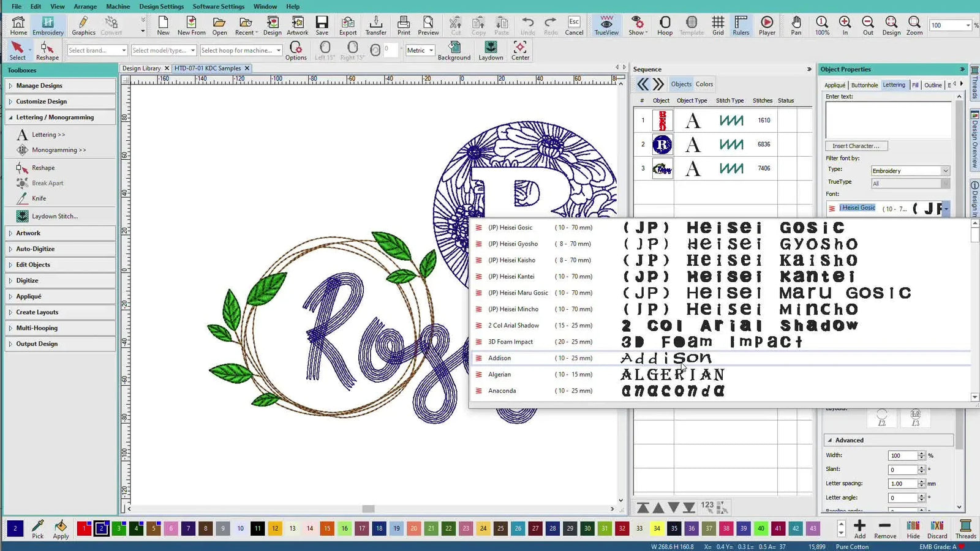The width and height of the screenshot is (980, 551).
Task: Open the Design Settings menu
Action: click(161, 7)
